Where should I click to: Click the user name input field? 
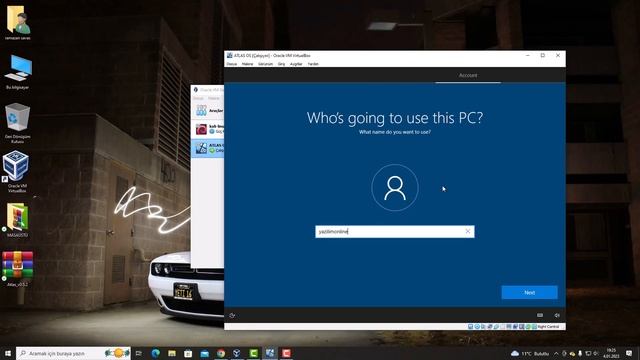coord(395,231)
